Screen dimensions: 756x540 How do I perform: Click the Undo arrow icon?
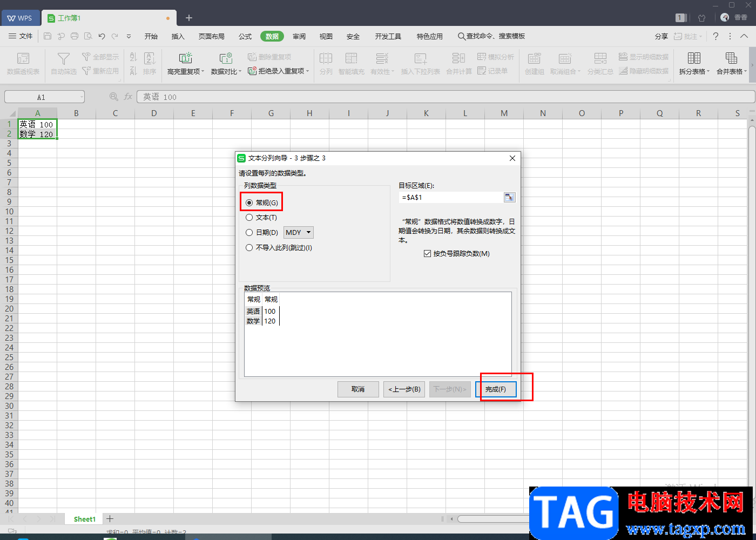pyautogui.click(x=102, y=36)
